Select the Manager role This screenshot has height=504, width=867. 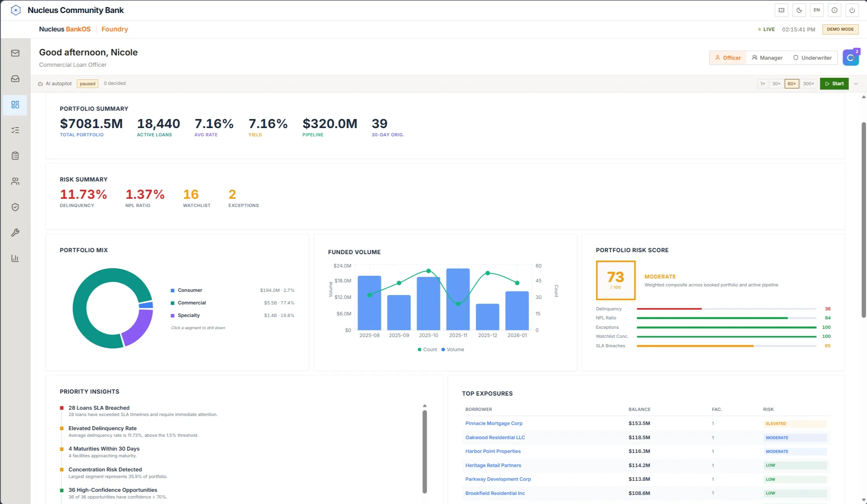pyautogui.click(x=767, y=58)
